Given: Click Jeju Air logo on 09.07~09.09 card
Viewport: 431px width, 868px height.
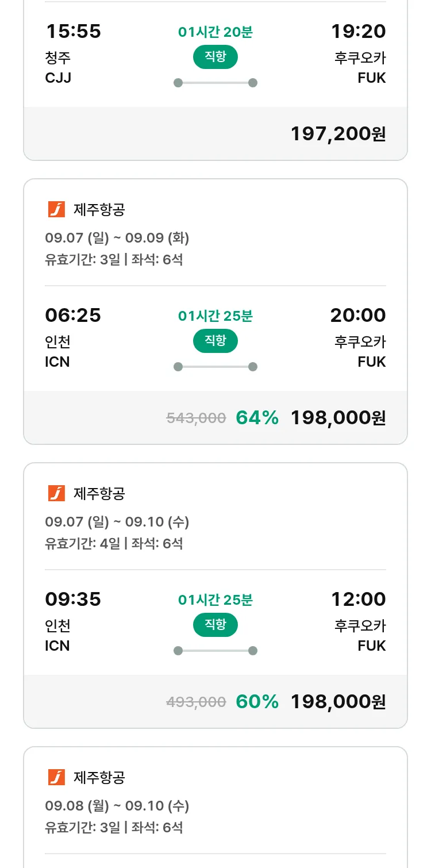Looking at the screenshot, I should (x=56, y=210).
